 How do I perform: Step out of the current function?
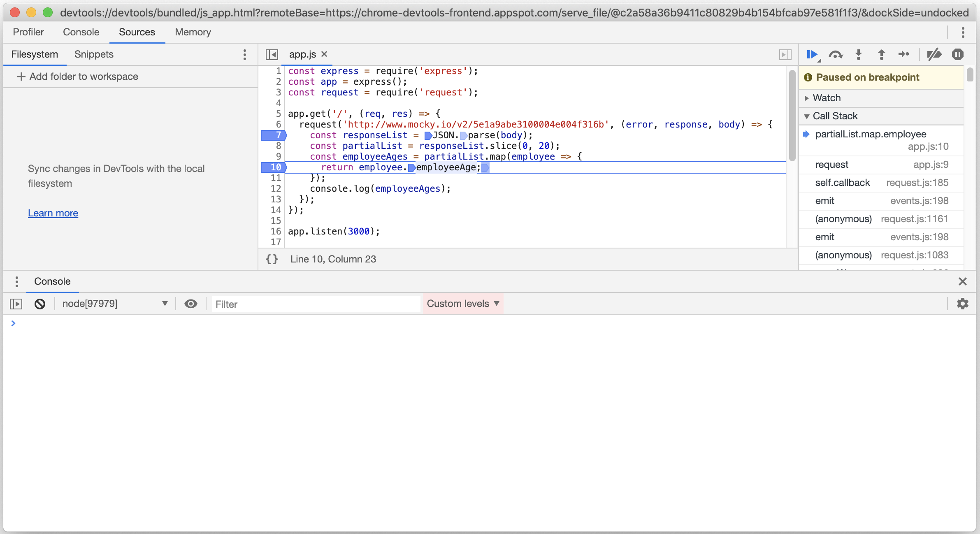[x=881, y=55]
